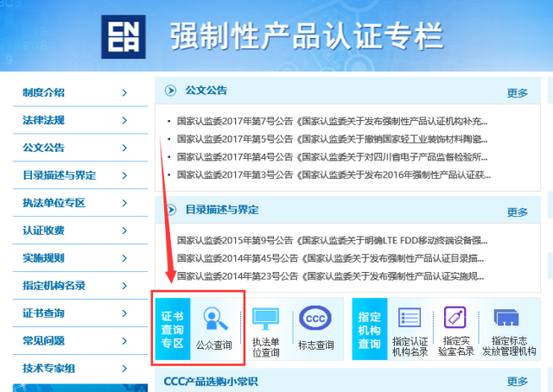This screenshot has height=392, width=553.
Task: Open 2017年第7号公告 announcement link
Action: (332, 121)
